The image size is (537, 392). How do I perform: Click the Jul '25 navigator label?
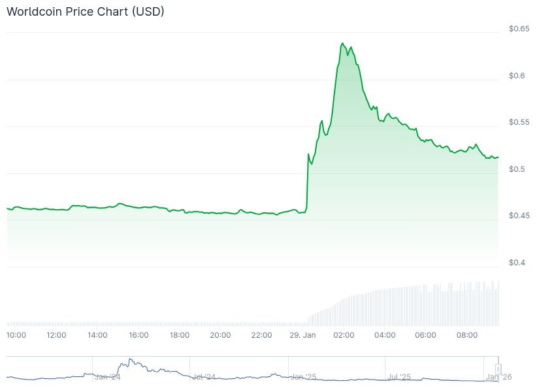click(x=399, y=377)
